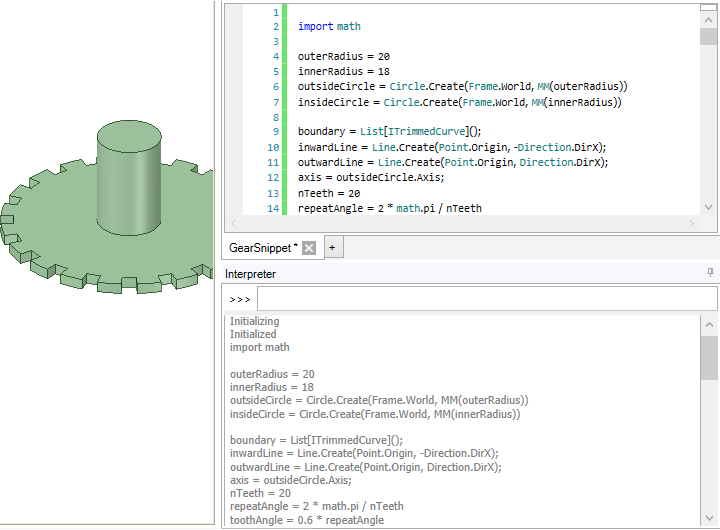Viewport: 720px width, 530px height.
Task: Click the outsideCircle line in editor
Action: [x=462, y=86]
